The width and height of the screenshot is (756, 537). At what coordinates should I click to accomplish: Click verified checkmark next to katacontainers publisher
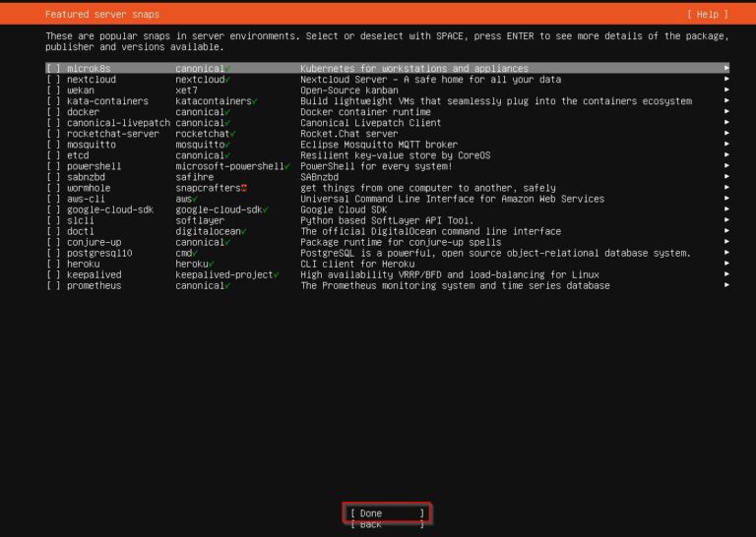(x=255, y=101)
